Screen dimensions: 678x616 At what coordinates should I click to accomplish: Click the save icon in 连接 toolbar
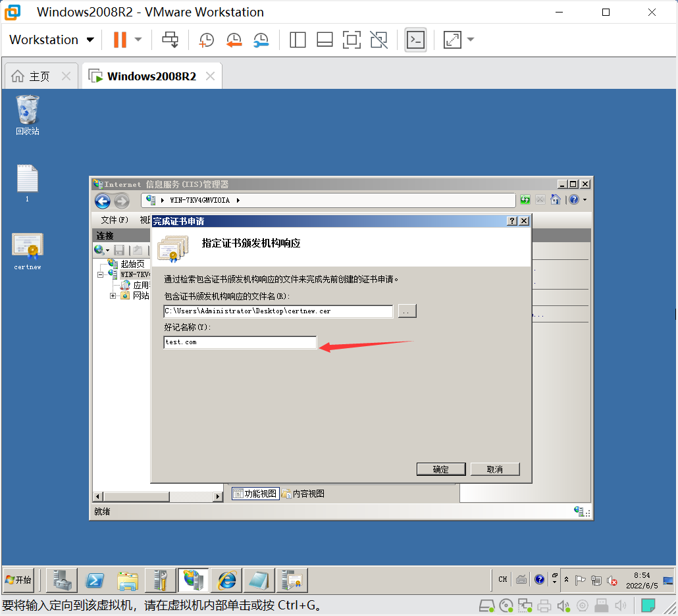point(119,250)
